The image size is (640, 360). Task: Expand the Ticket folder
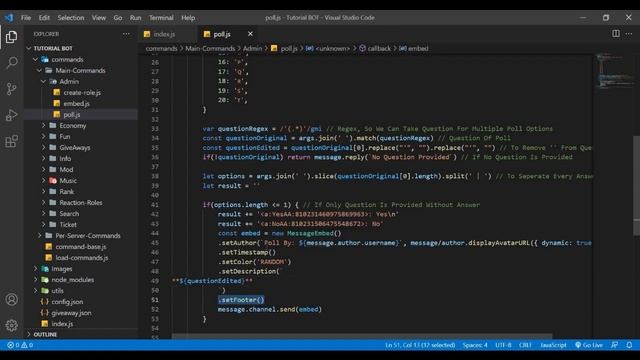click(68, 224)
